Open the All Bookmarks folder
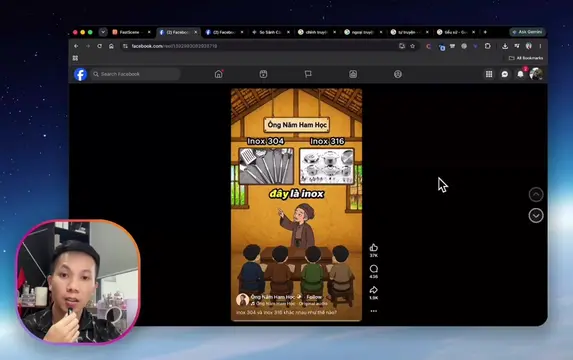The width and height of the screenshot is (573, 360). pos(526,58)
